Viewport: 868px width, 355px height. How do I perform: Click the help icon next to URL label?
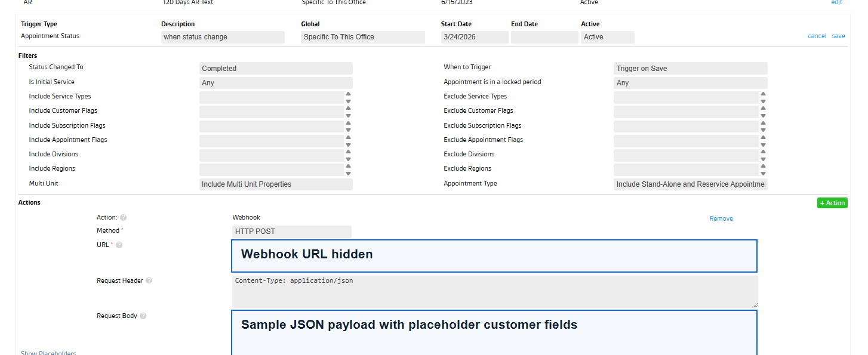pyautogui.click(x=119, y=245)
